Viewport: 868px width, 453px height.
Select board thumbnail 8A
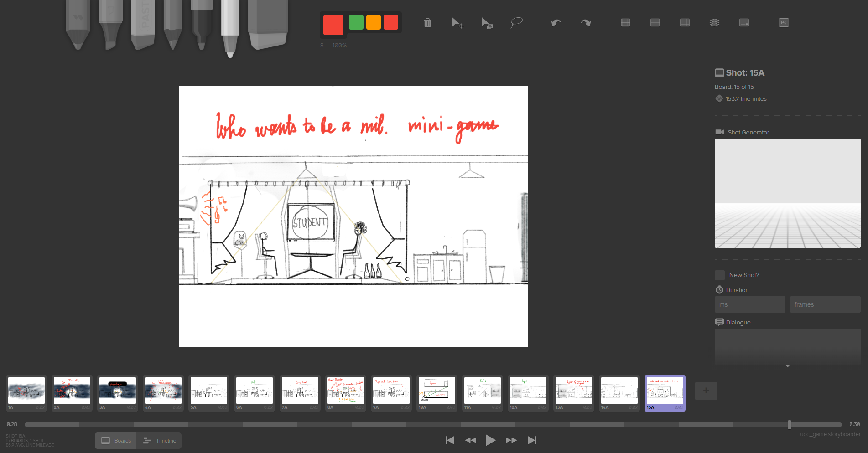click(x=346, y=393)
